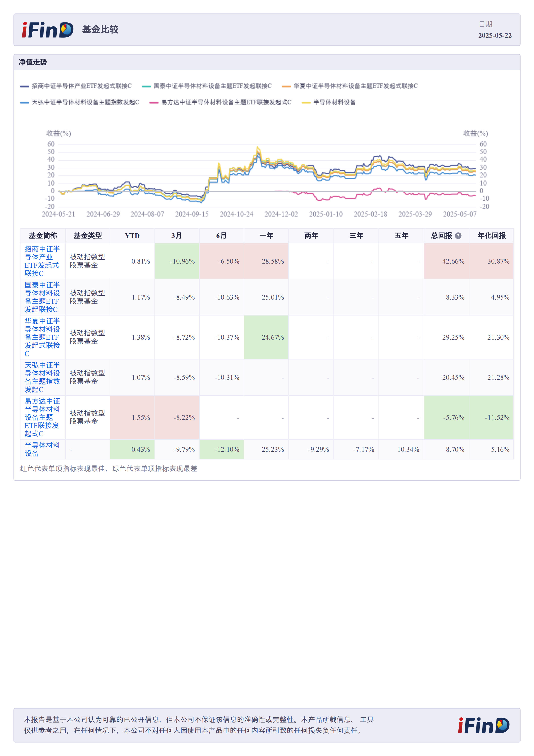This screenshot has height=756, width=534.
Task: Click the iFinD logo in the header
Action: [48, 30]
